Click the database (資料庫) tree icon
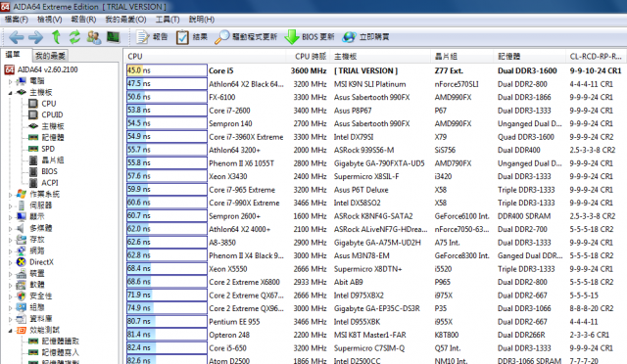The width and height of the screenshot is (627, 364). coord(22,319)
